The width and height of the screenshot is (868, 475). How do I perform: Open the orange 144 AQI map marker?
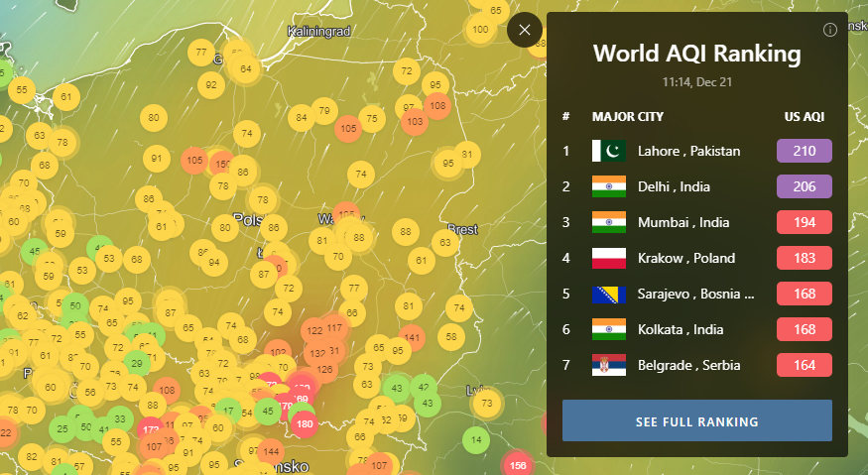pyautogui.click(x=271, y=452)
